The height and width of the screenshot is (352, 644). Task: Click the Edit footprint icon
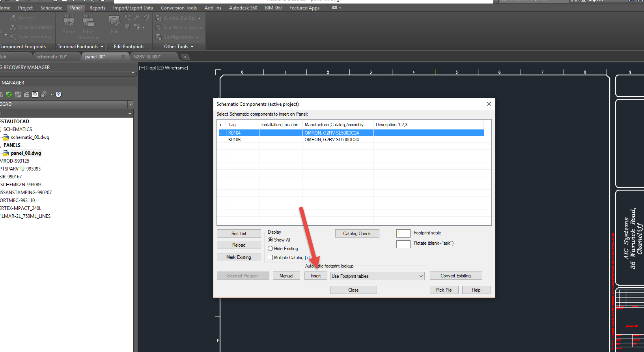coord(114,21)
